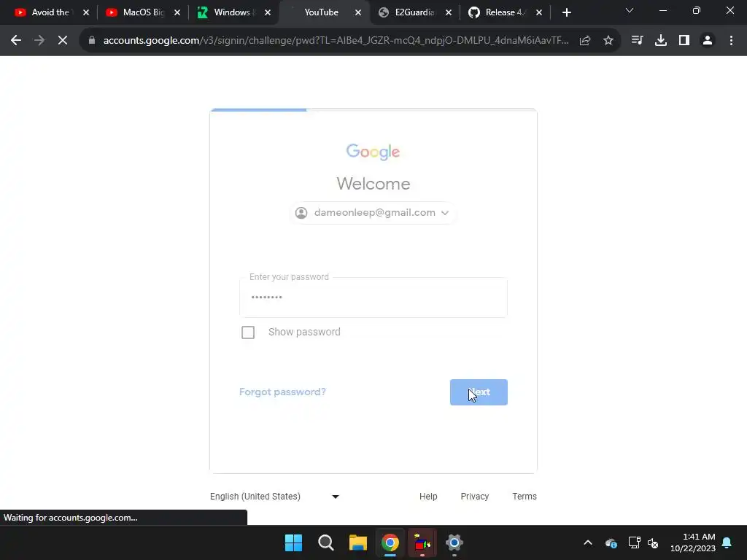Click the Next button
Image resolution: width=747 pixels, height=560 pixels.
pos(479,392)
